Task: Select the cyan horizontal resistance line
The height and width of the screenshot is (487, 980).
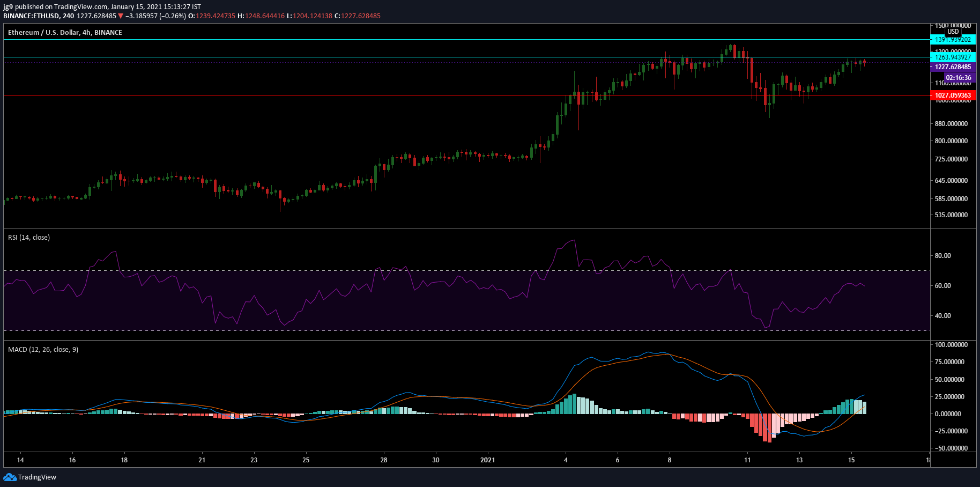Action: click(x=466, y=57)
